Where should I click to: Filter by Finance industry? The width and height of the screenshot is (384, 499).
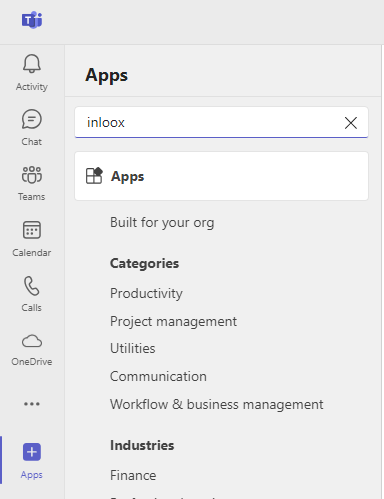133,475
